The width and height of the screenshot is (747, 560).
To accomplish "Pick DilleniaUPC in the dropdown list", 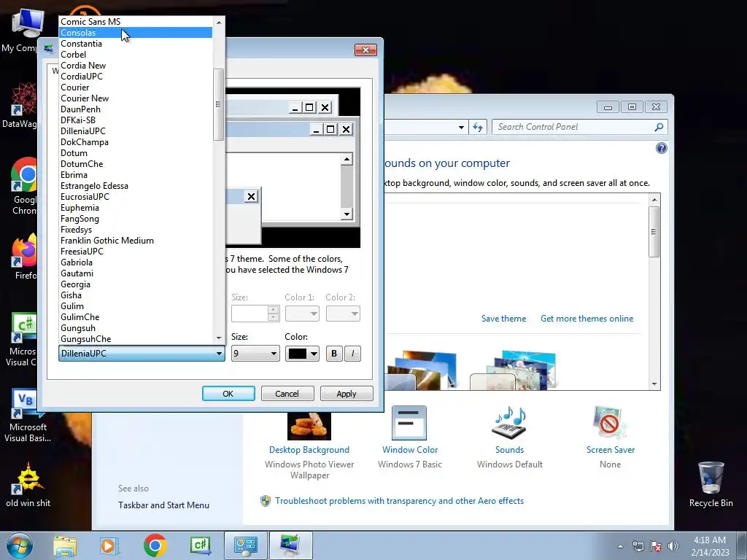I will (135, 131).
